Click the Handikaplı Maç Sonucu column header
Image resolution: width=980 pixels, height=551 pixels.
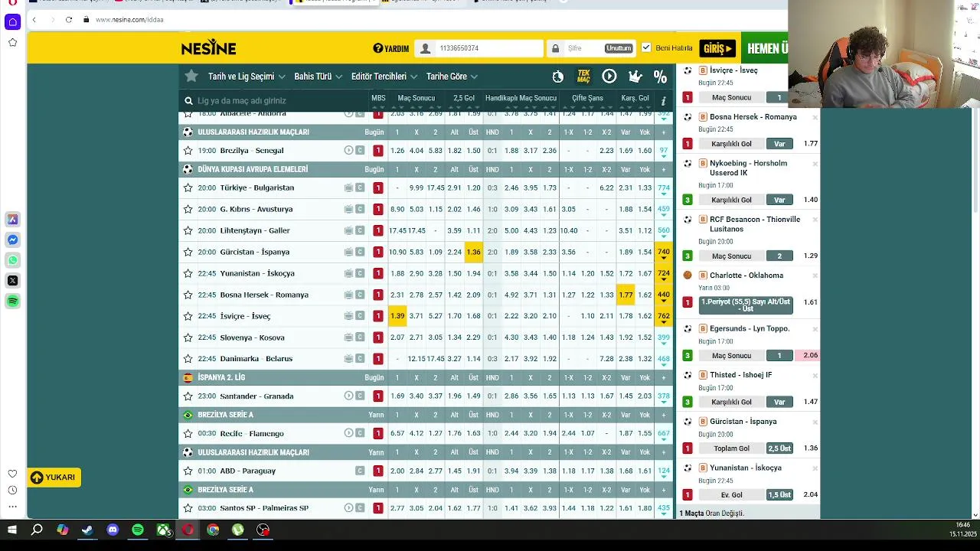tap(521, 98)
